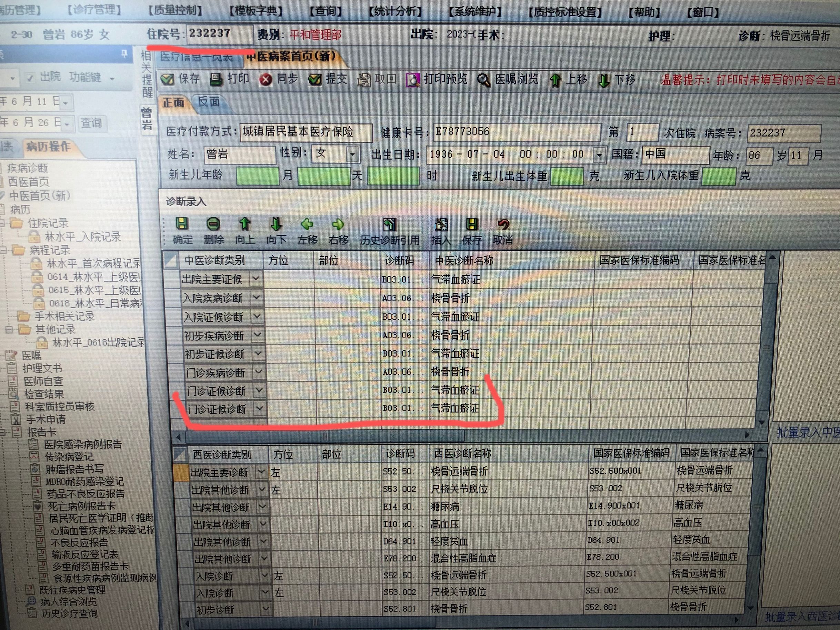Click the 保存 save icon in top toolbar

pos(168,79)
